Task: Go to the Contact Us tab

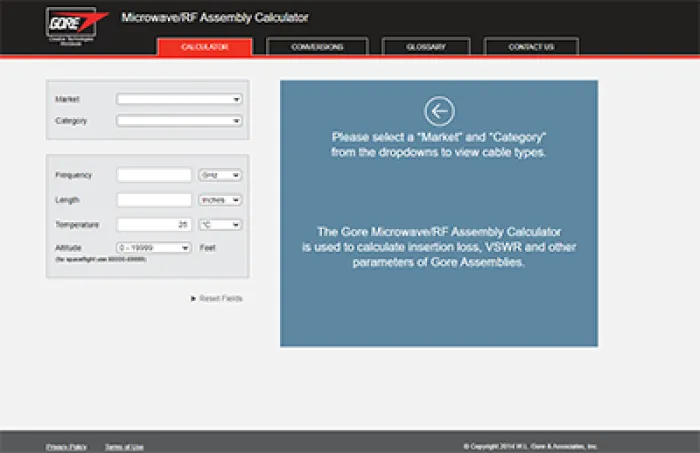Action: (531, 47)
